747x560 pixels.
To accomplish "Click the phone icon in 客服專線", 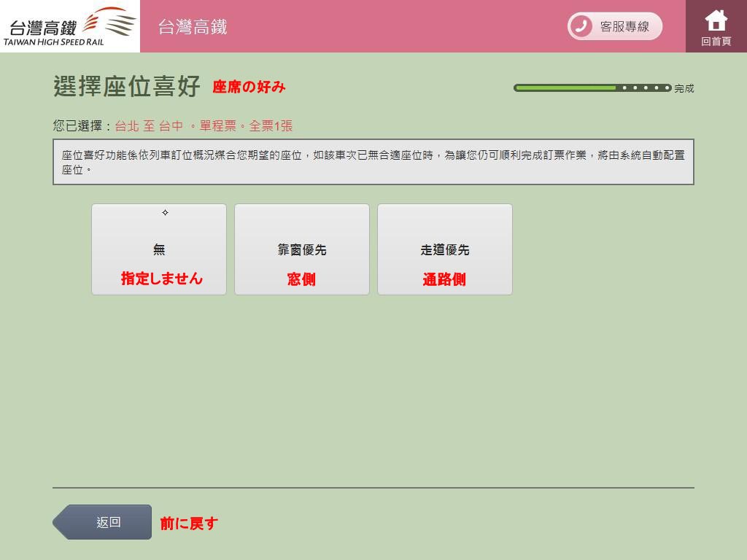I will pos(581,26).
